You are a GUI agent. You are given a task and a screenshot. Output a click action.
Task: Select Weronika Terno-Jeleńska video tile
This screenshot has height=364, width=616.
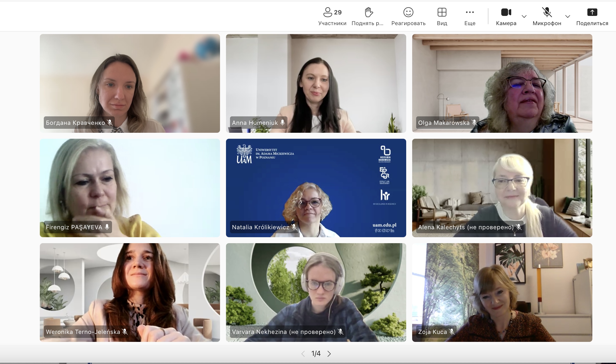(x=130, y=292)
